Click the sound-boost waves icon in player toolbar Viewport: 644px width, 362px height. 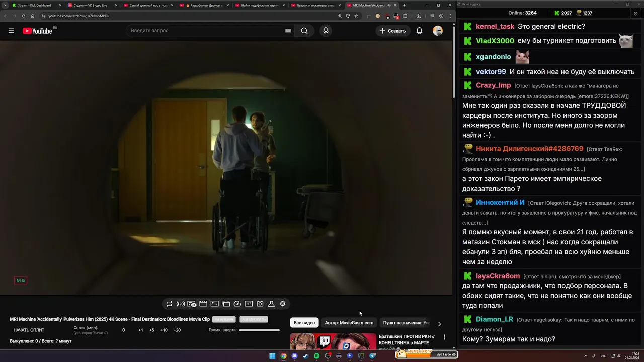(x=181, y=304)
